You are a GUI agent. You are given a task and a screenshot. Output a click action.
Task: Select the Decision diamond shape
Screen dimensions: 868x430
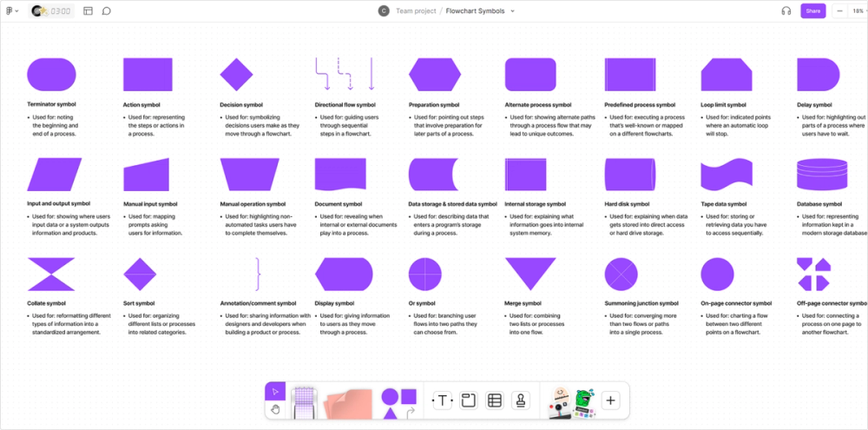(x=236, y=74)
